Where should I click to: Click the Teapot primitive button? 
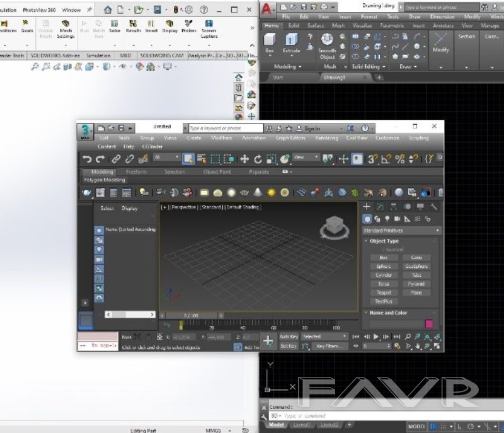pyautogui.click(x=383, y=292)
